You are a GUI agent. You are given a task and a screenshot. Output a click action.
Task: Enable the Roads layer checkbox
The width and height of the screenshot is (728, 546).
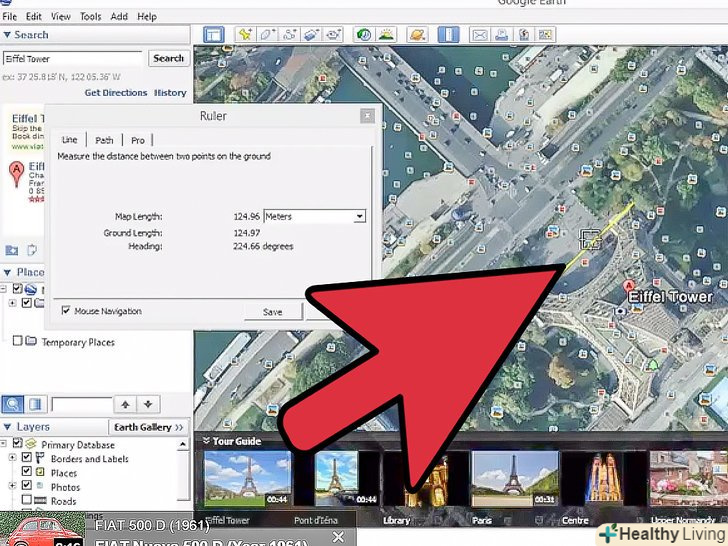point(27,501)
